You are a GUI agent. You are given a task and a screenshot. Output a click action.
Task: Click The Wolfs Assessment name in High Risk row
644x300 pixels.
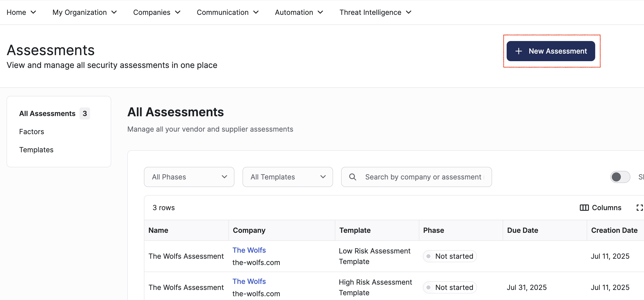pos(186,287)
